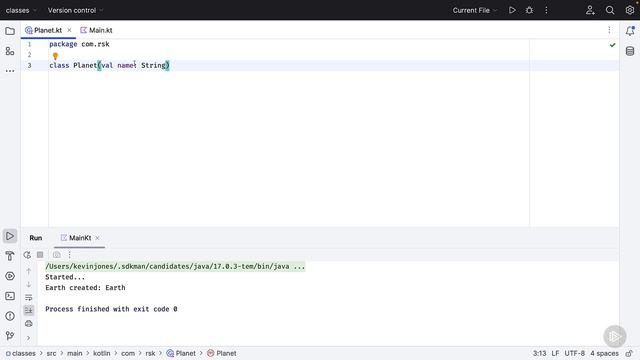The width and height of the screenshot is (640, 360).
Task: Click the Planet file breadcrumb
Action: click(x=181, y=353)
